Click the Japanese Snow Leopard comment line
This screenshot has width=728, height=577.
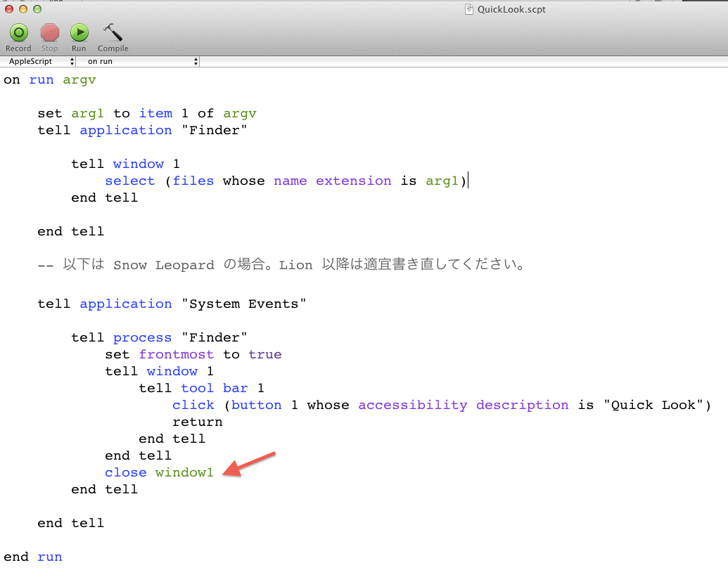click(281, 265)
